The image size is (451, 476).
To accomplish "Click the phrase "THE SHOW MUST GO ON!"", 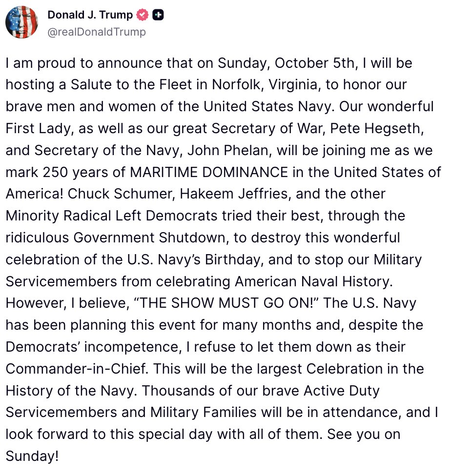I will (x=228, y=302).
